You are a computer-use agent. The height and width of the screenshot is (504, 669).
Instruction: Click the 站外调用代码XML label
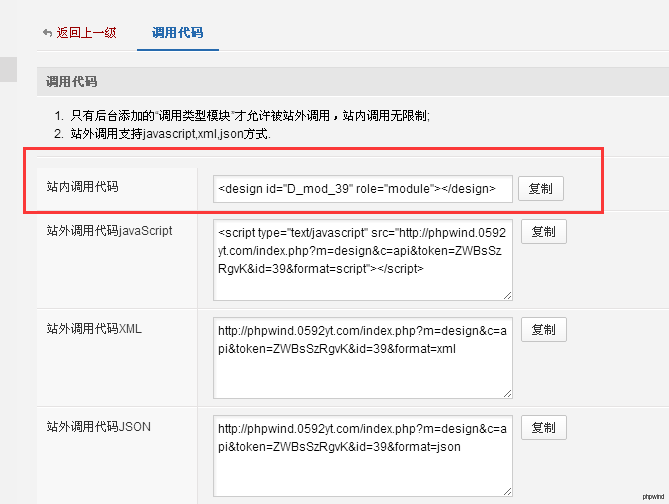(x=94, y=328)
